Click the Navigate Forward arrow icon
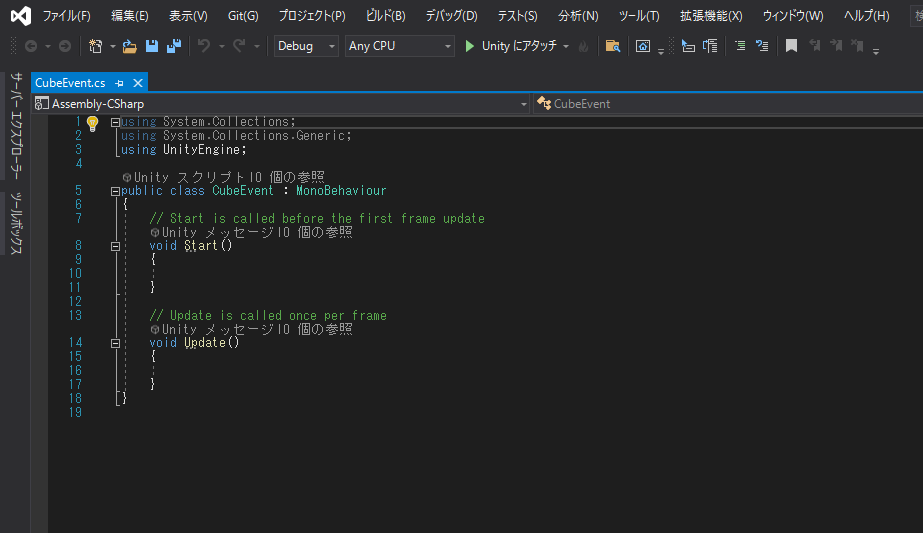 tap(65, 46)
